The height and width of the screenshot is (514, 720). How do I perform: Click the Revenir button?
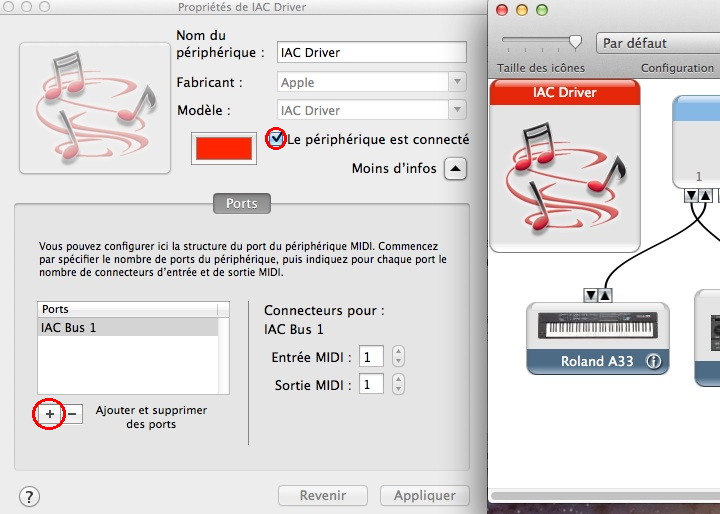[323, 495]
